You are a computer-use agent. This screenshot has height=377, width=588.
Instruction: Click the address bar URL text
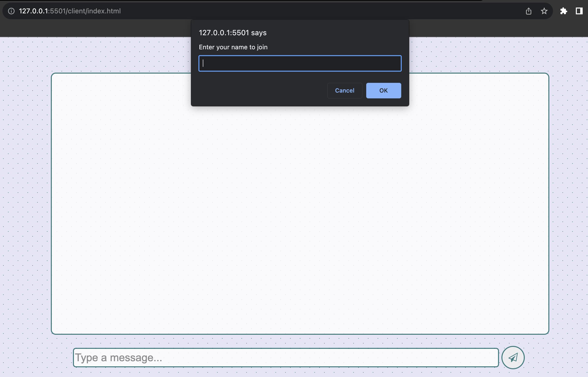(70, 11)
